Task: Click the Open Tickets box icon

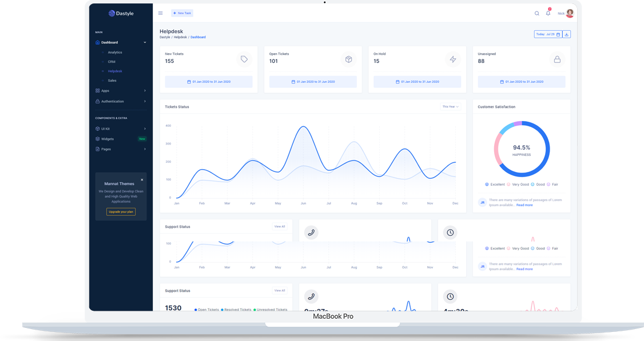Action: (x=348, y=59)
